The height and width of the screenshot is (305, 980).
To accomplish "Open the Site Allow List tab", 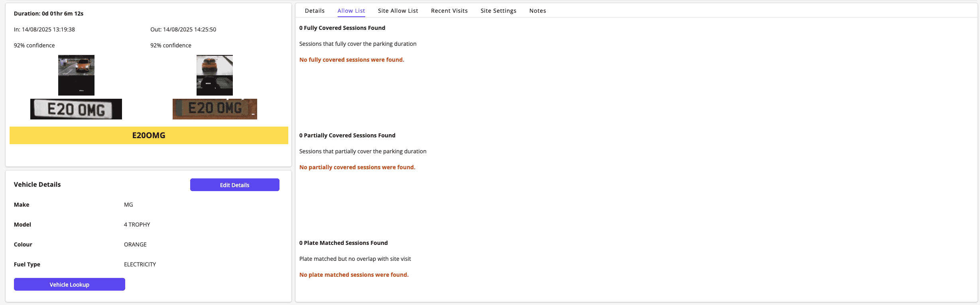I will (x=398, y=11).
